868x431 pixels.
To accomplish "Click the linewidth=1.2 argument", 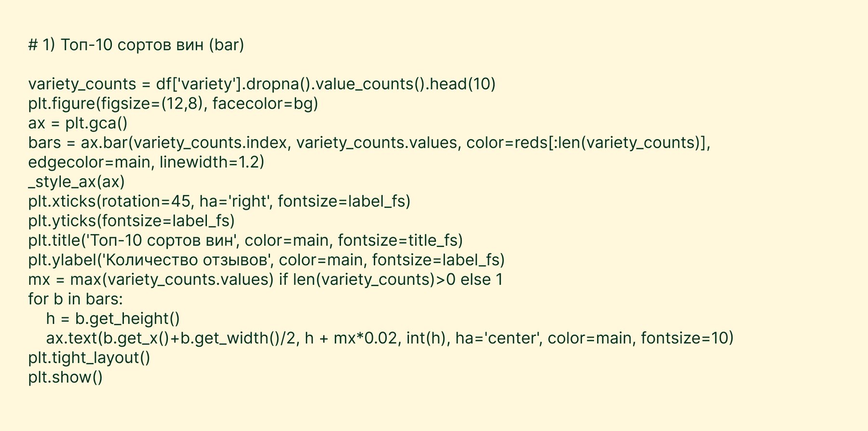I will [x=211, y=162].
